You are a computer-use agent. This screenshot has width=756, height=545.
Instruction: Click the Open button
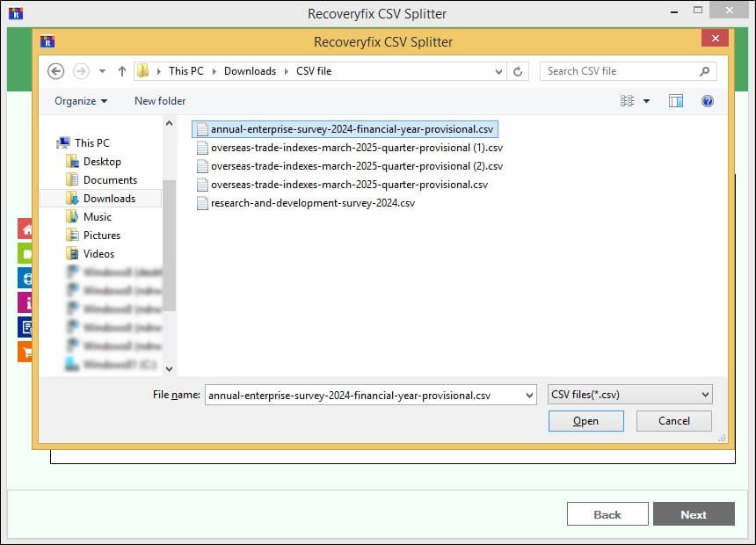pyautogui.click(x=585, y=421)
